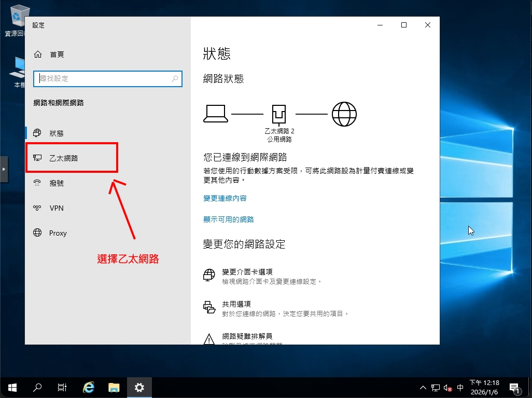Open the 顯示可用的網路 link
532x398 pixels.
(x=228, y=219)
